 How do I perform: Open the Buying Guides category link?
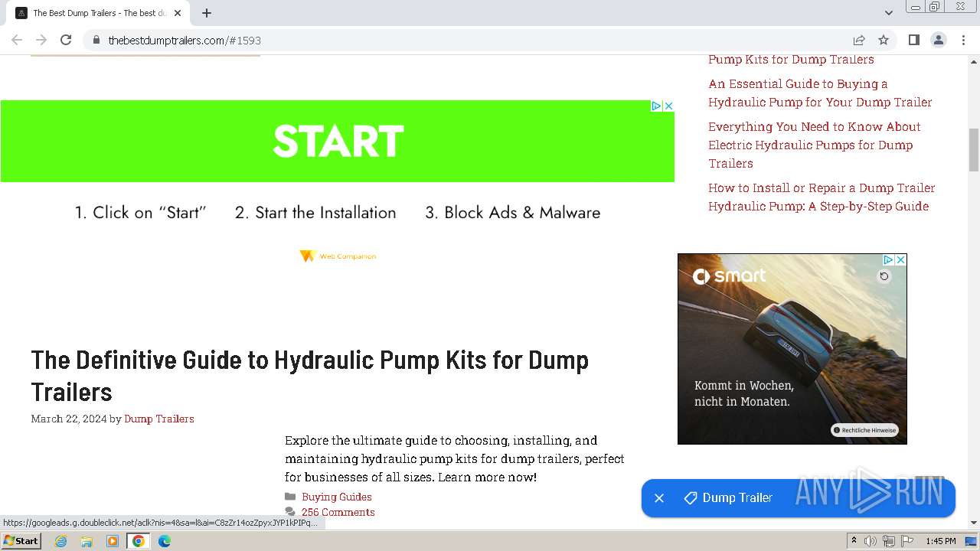pos(337,497)
